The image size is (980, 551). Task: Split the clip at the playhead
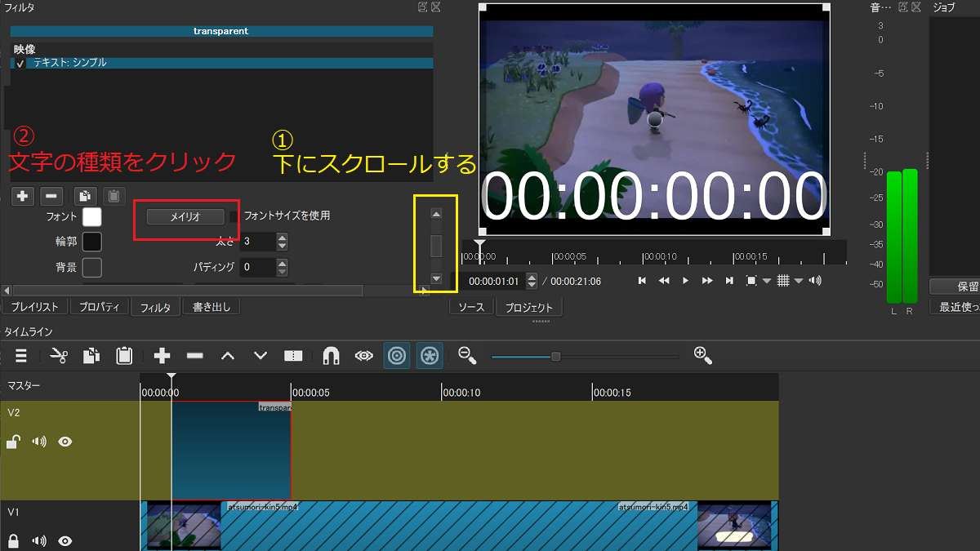[292, 355]
